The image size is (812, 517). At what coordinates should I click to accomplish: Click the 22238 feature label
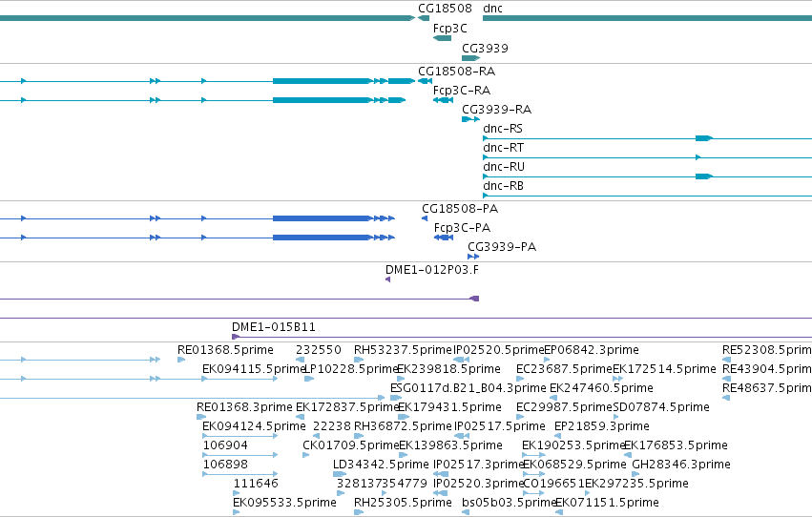(332, 427)
